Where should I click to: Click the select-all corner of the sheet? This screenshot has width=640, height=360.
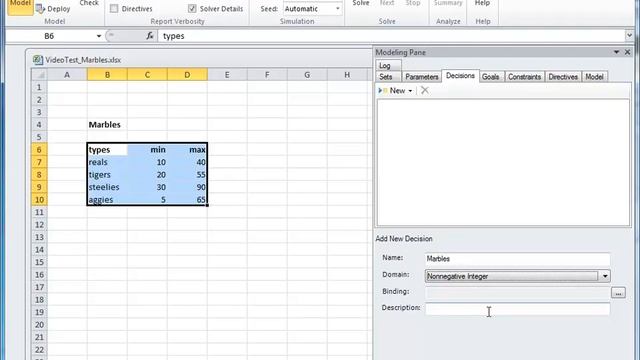click(39, 75)
